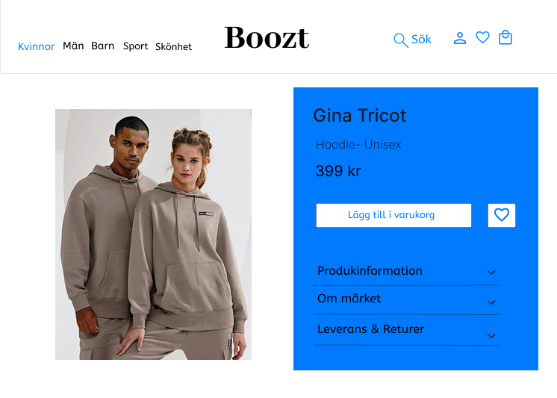Click the Gina Tricot brand name
This screenshot has width=557, height=398.
(x=359, y=116)
